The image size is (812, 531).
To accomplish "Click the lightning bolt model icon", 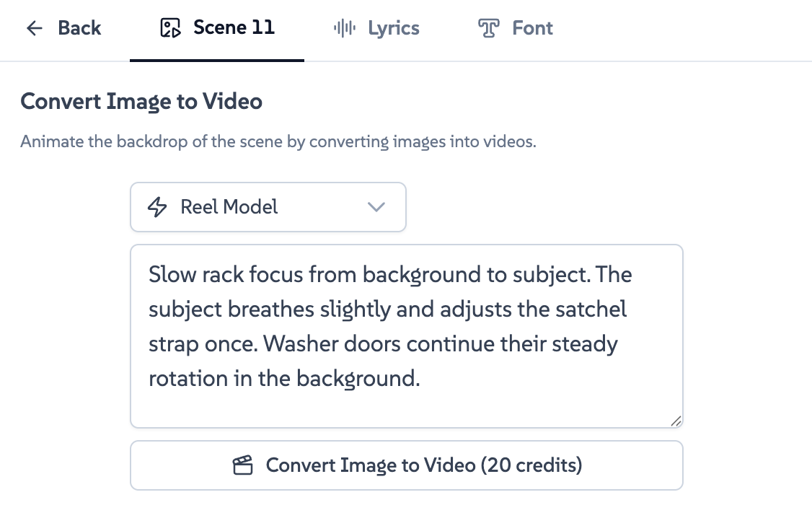I will [x=156, y=207].
